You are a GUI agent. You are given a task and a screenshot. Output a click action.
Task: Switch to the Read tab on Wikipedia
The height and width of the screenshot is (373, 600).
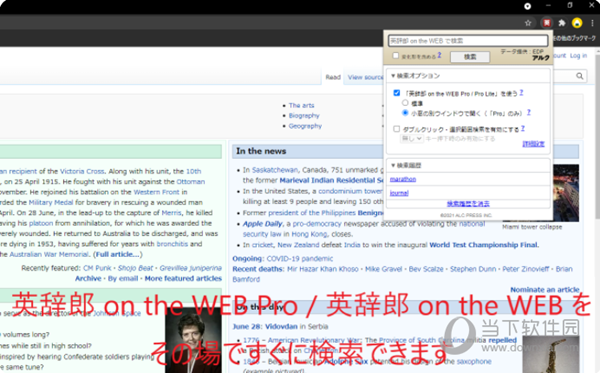click(x=333, y=77)
